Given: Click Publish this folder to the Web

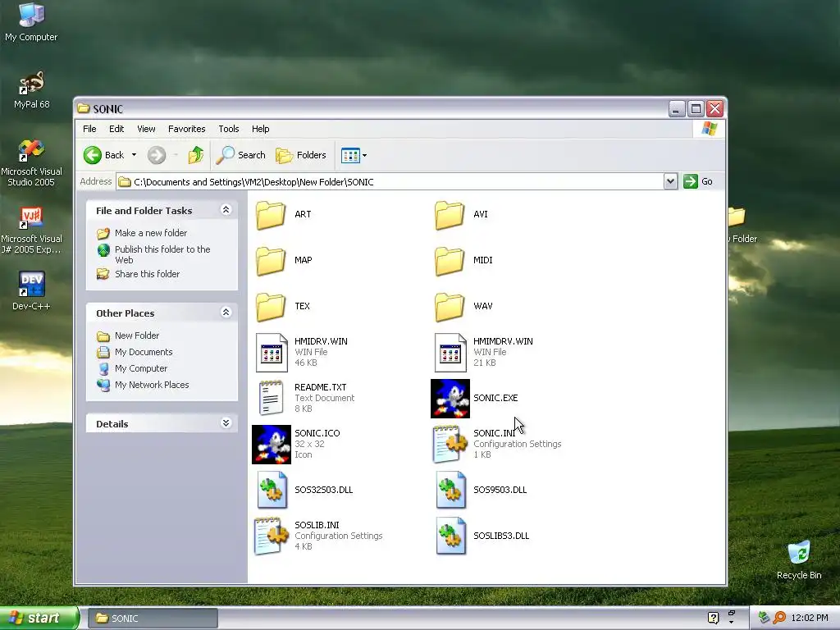Looking at the screenshot, I should pyautogui.click(x=162, y=255).
